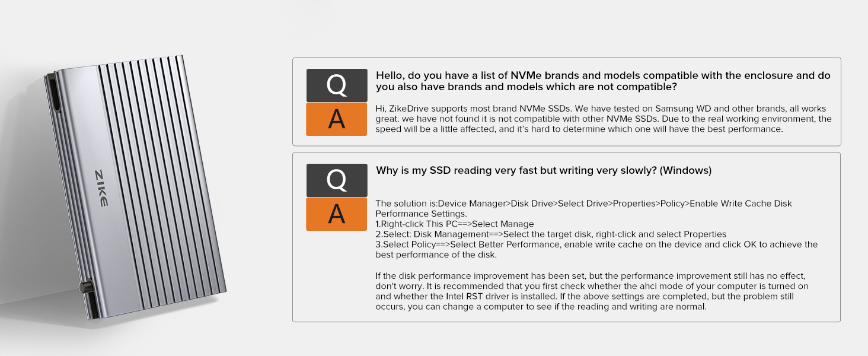This screenshot has width=868, height=356.
Task: Click step 2 about selecting Disk Management
Action: click(551, 234)
